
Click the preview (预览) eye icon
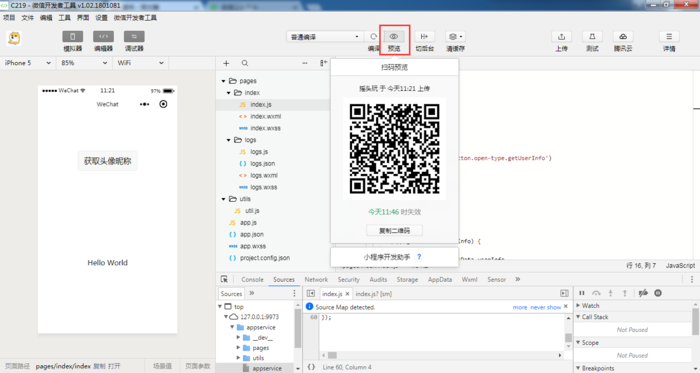point(394,37)
